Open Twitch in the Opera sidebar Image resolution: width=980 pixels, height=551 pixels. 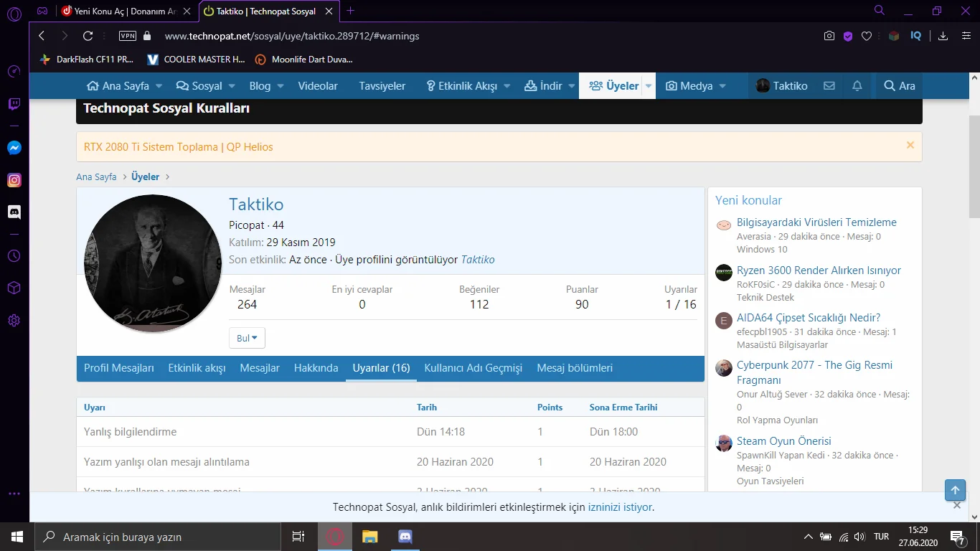point(14,105)
